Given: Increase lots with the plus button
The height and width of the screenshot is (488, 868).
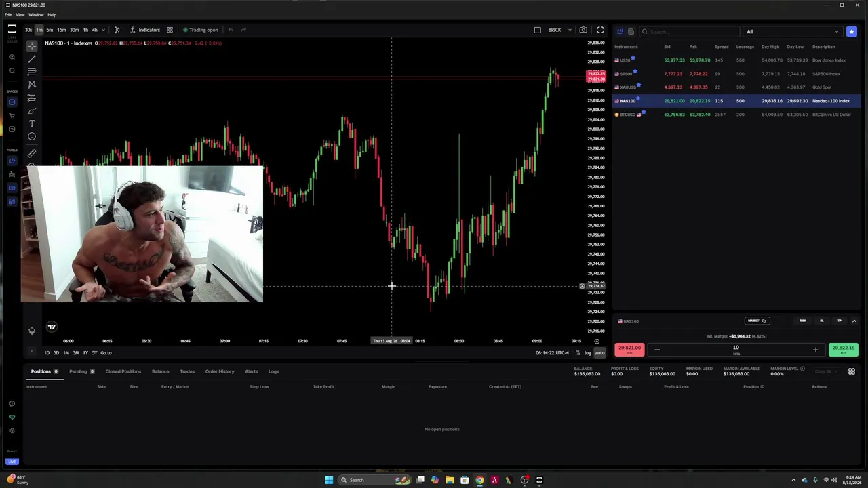Looking at the screenshot, I should (815, 350).
